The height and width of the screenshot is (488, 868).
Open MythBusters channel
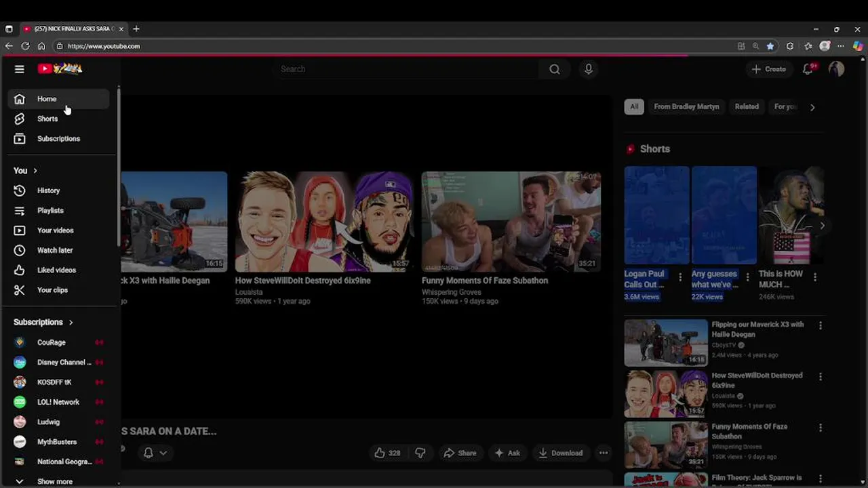tap(59, 442)
